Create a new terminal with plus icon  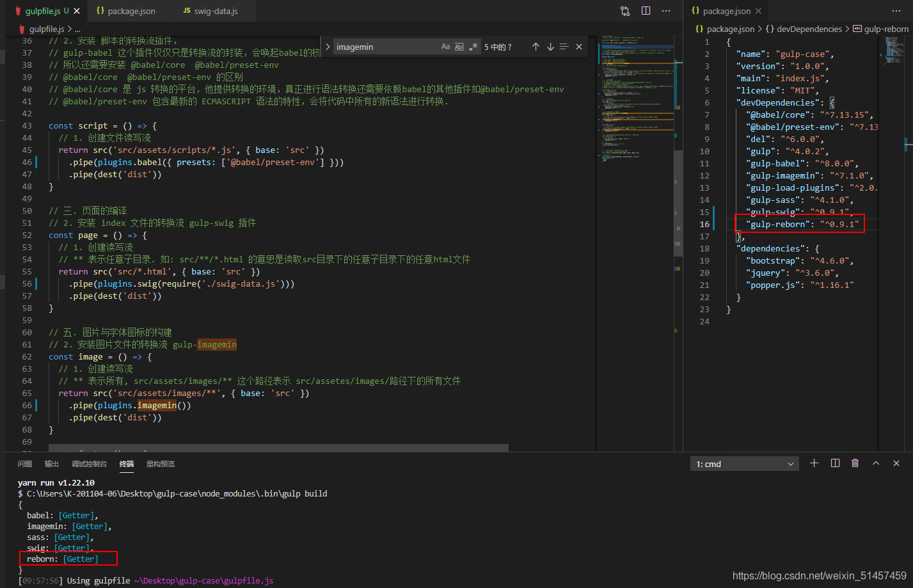click(x=814, y=463)
